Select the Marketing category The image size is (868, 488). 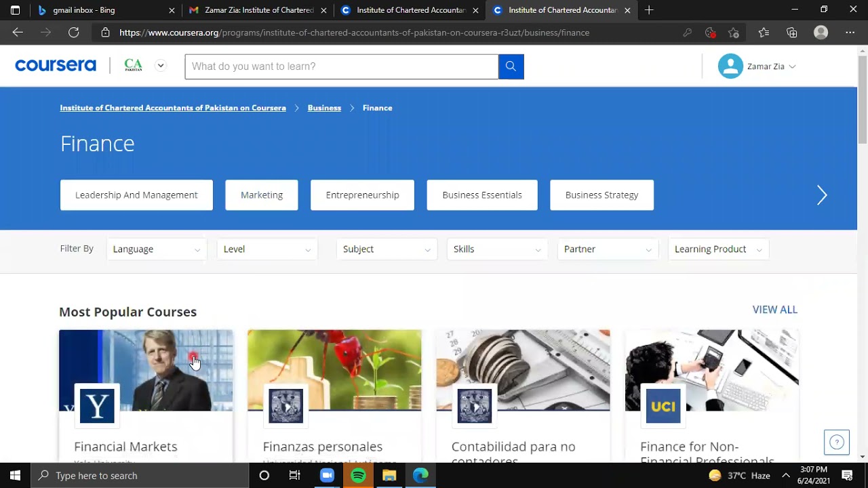point(262,195)
